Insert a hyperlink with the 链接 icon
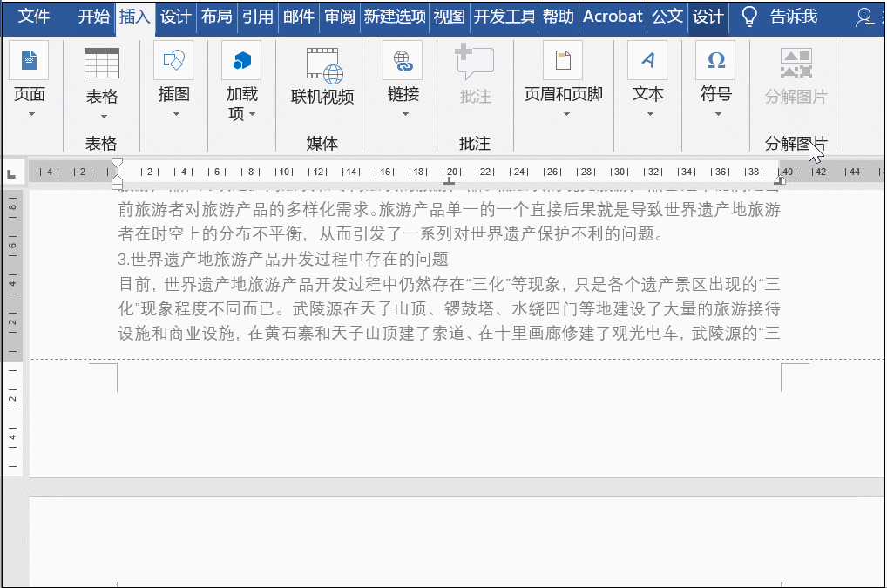 tap(403, 61)
